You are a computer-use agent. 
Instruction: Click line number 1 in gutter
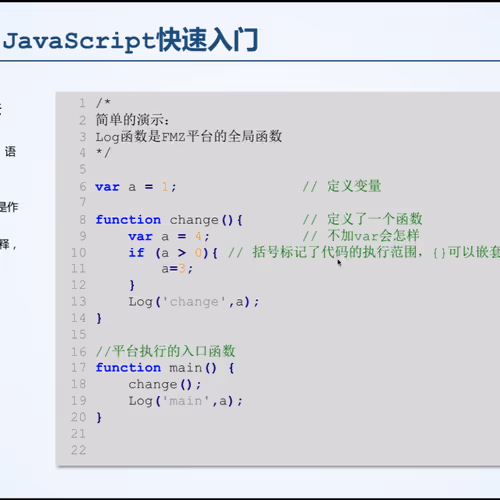(82, 103)
